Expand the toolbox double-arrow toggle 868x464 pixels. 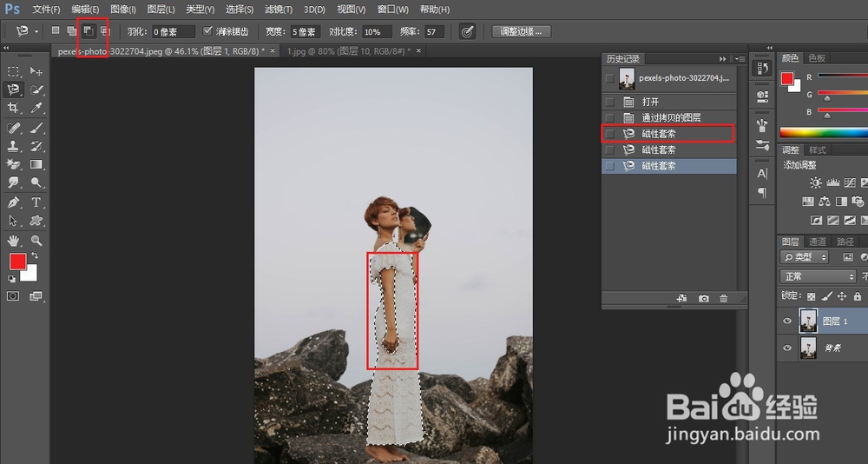pyautogui.click(x=6, y=49)
